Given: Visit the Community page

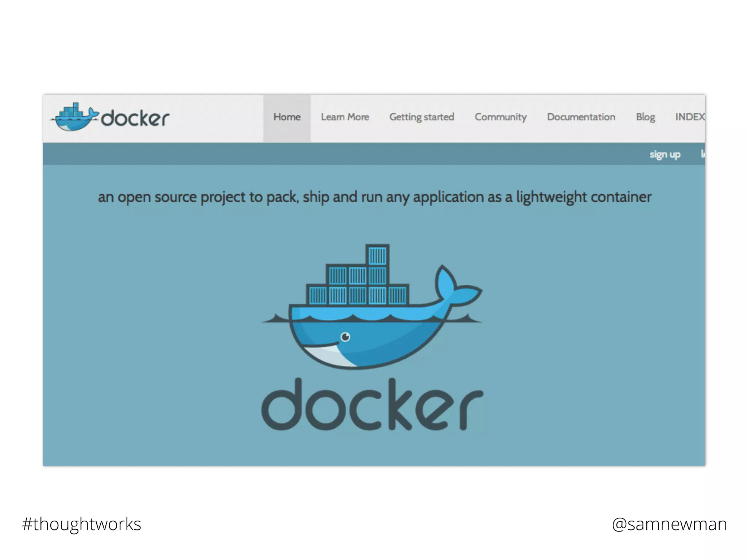Looking at the screenshot, I should click(500, 117).
